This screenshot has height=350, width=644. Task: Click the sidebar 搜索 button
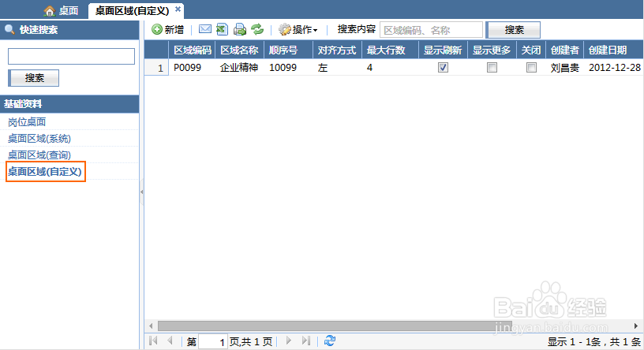tap(34, 78)
